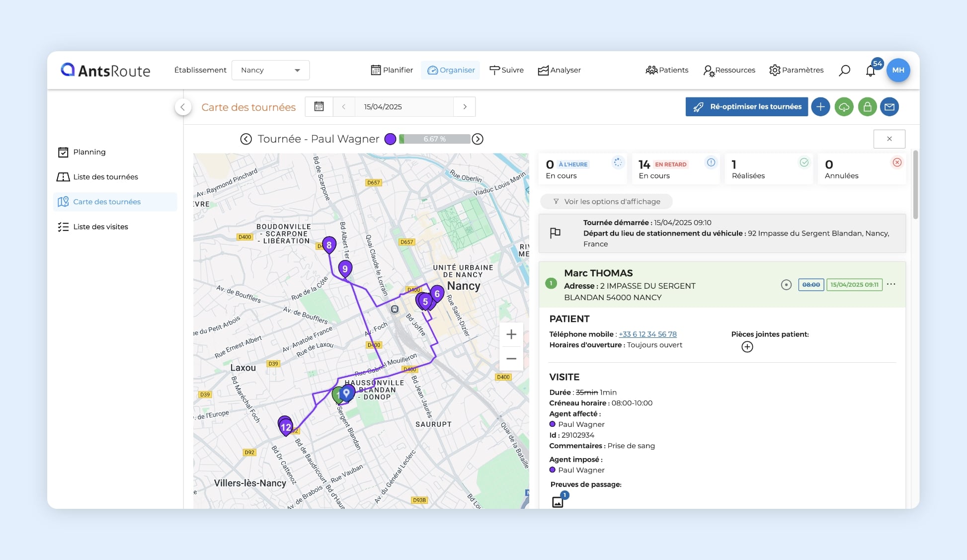Toggle status circle for Marc Thomas visit
The width and height of the screenshot is (967, 560).
pyautogui.click(x=786, y=285)
